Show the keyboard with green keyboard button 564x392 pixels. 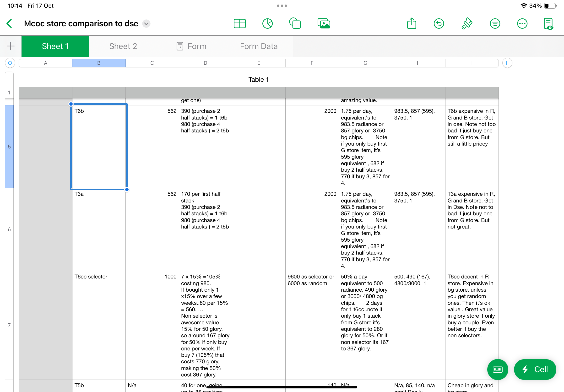[x=498, y=369]
